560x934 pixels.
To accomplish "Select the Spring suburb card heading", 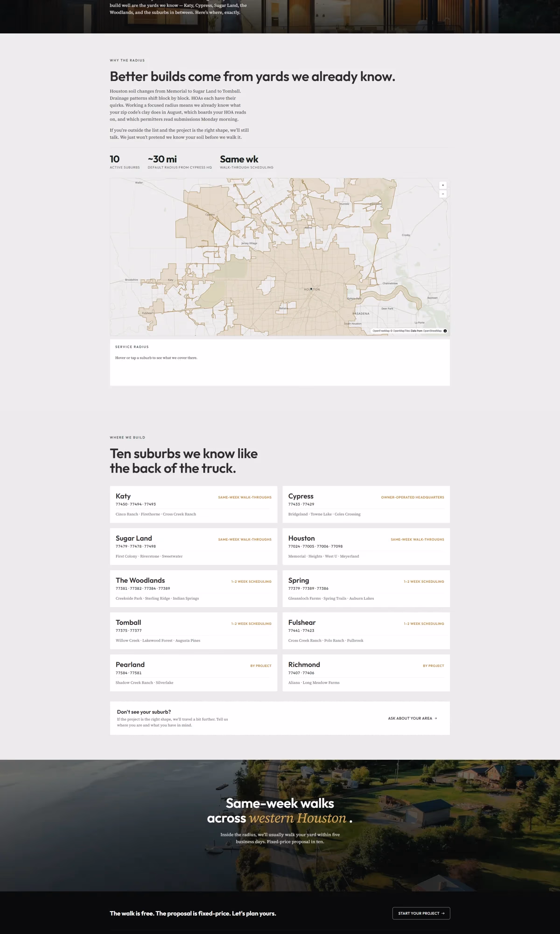I will [299, 580].
